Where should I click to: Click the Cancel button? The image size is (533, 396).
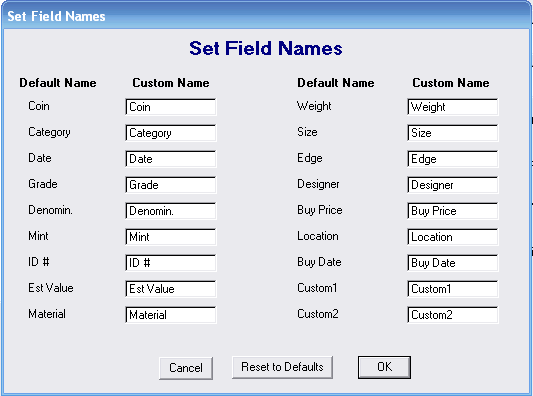point(186,368)
